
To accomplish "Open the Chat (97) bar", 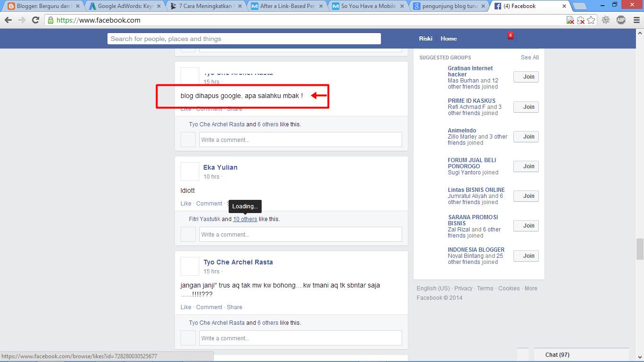I will point(581,355).
